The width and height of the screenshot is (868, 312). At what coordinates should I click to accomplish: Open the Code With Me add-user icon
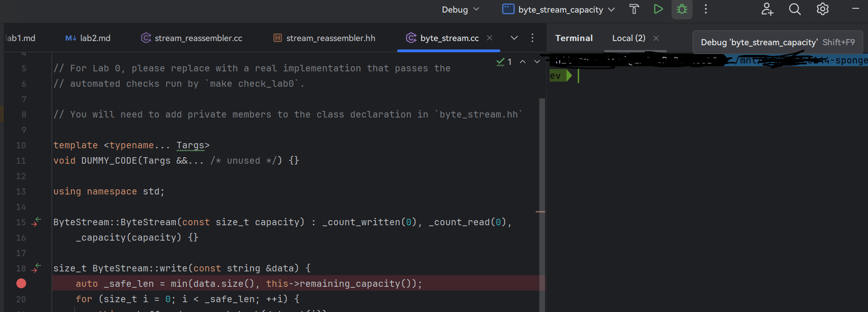[767, 9]
